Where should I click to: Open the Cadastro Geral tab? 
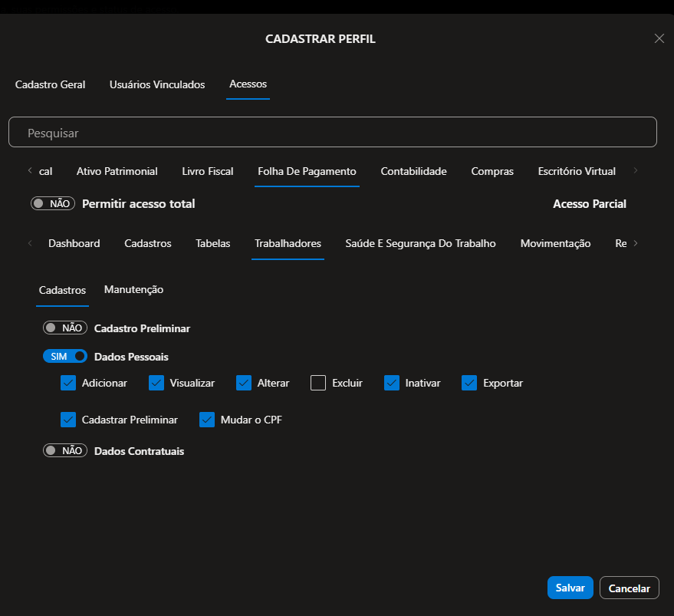(50, 84)
